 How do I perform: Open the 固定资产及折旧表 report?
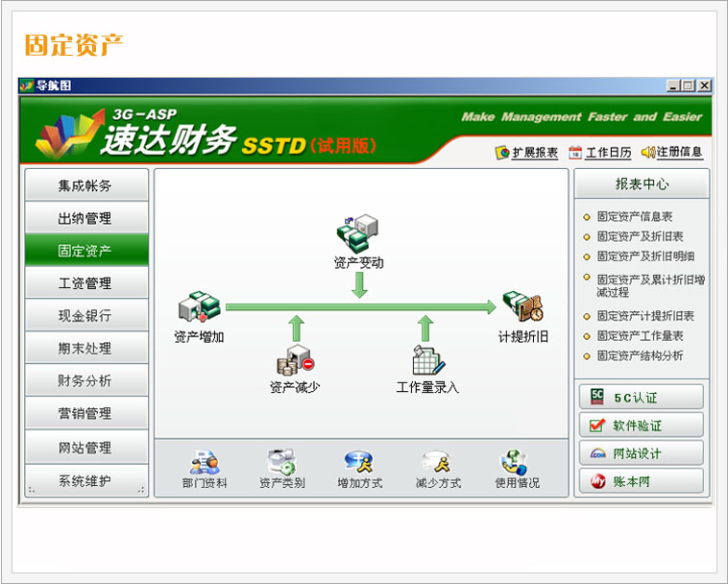click(x=641, y=236)
